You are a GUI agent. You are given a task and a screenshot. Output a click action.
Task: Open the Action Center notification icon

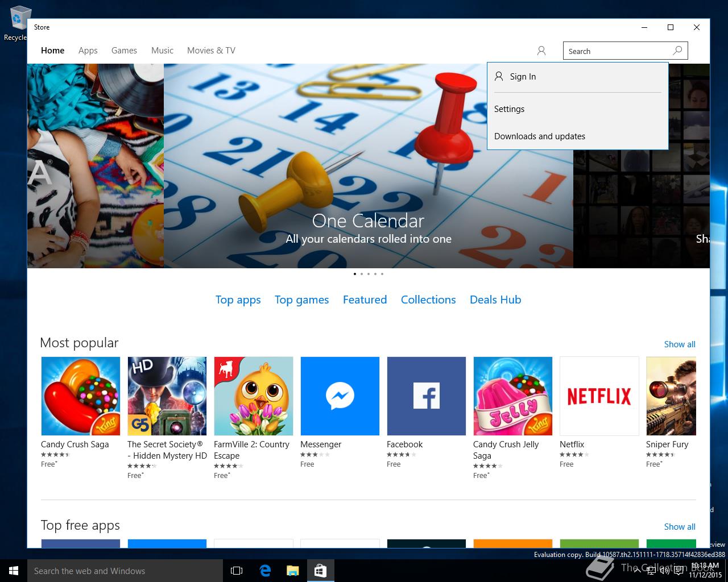point(679,571)
